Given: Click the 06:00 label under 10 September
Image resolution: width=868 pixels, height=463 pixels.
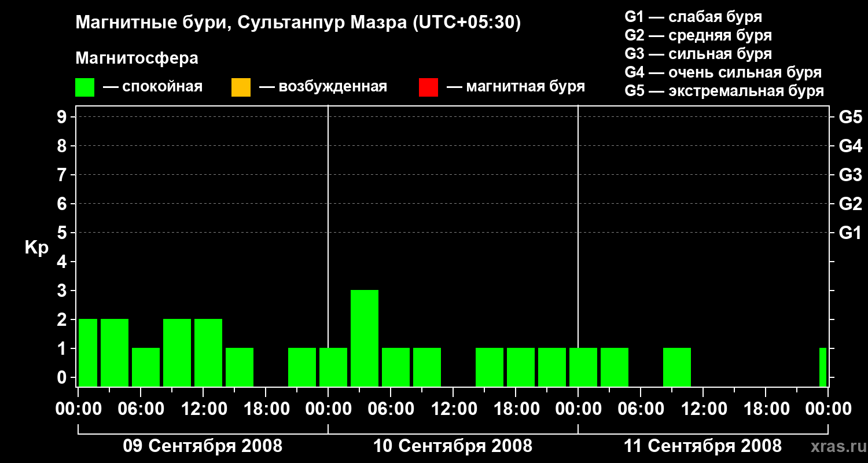Looking at the screenshot, I should [x=391, y=409].
